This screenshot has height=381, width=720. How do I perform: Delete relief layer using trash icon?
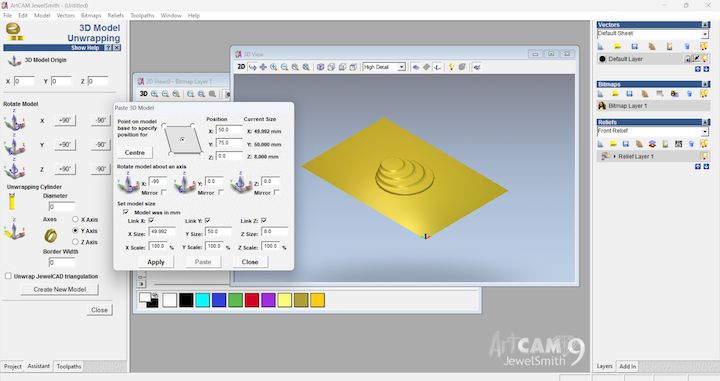coord(692,144)
